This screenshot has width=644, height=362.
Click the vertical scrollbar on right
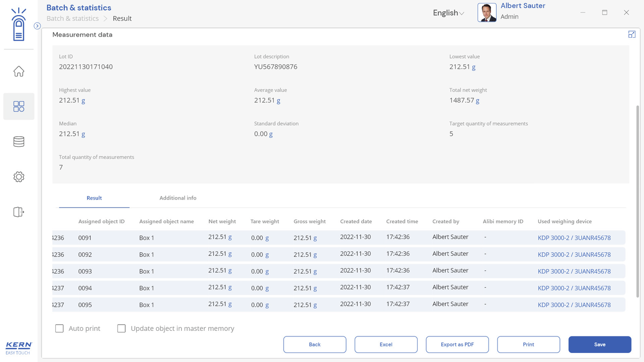(637, 201)
